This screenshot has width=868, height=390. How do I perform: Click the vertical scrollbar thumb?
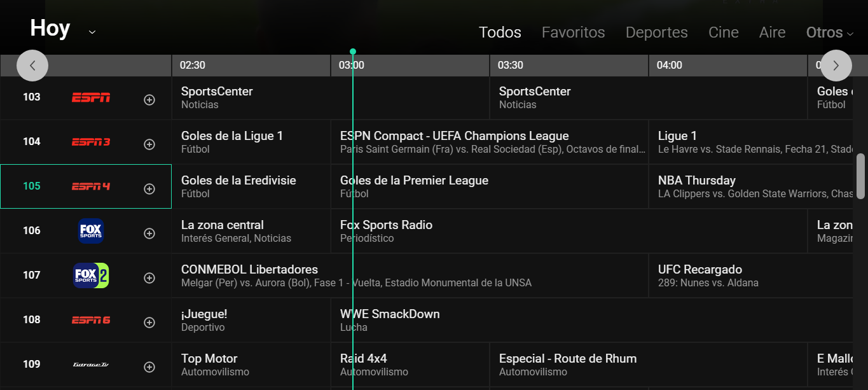click(861, 176)
